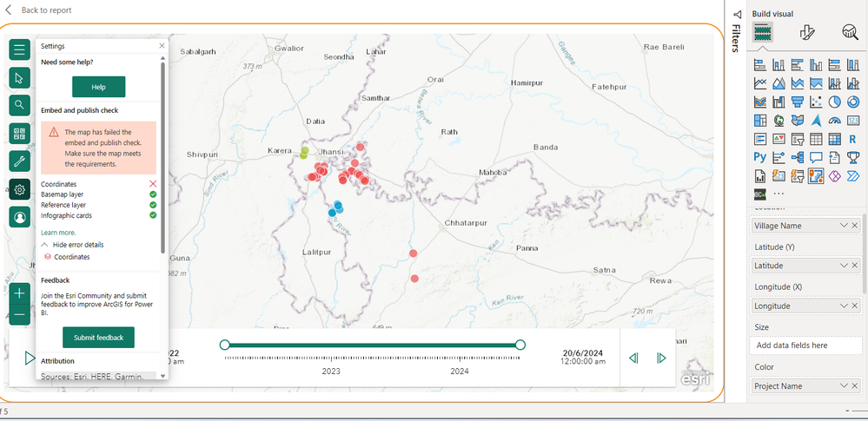The width and height of the screenshot is (868, 421).
Task: Select the Python visual icon
Action: [x=760, y=157]
